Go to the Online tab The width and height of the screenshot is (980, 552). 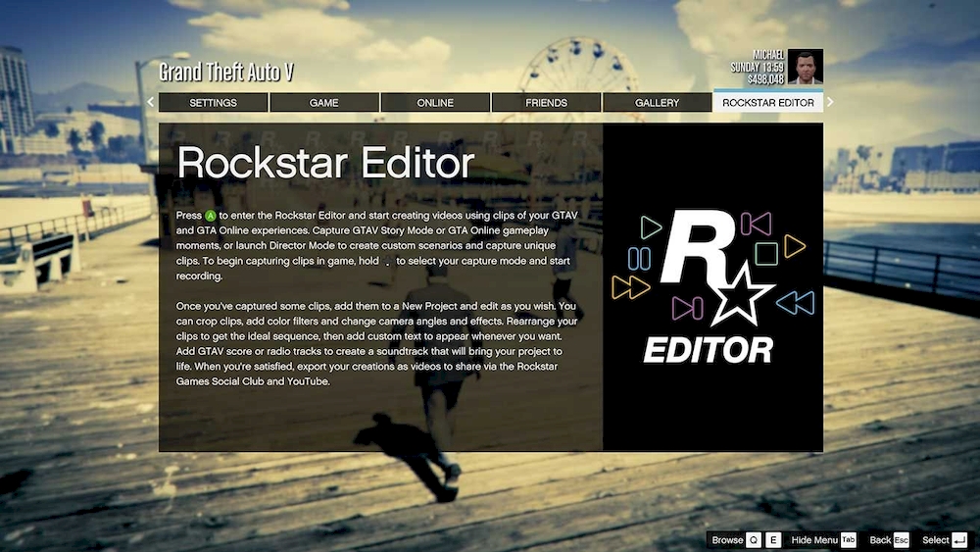(435, 103)
